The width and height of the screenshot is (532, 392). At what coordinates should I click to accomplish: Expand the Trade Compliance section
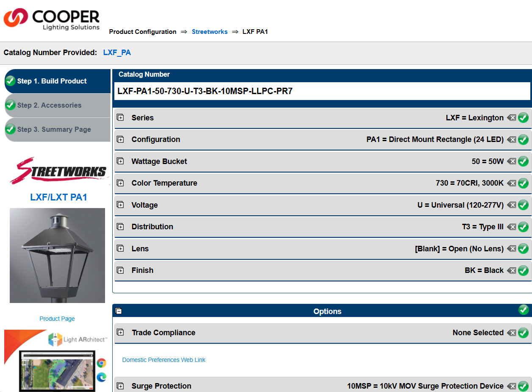point(120,333)
